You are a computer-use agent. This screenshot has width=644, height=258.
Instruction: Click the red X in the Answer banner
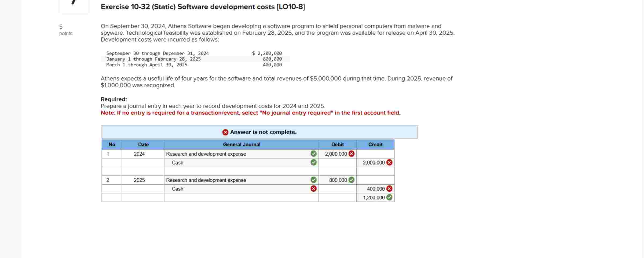225,132
